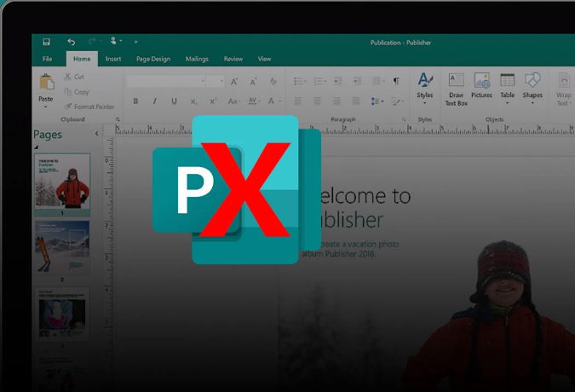This screenshot has width=575, height=392.
Task: Open the line spacing dropdown
Action: coord(377,101)
